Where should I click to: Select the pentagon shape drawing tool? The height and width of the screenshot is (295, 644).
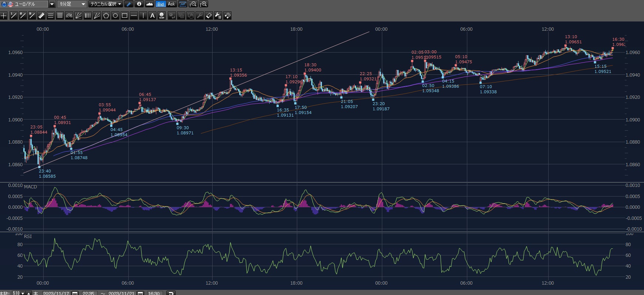click(106, 16)
